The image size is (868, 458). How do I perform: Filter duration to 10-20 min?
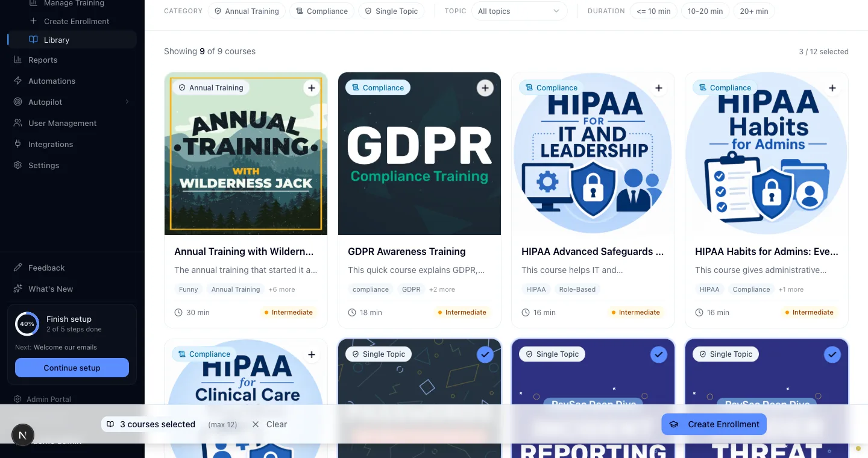[x=705, y=11]
